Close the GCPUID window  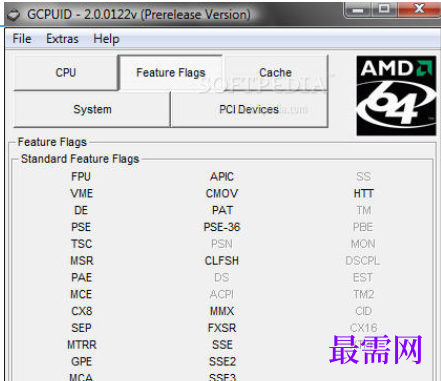point(419,9)
